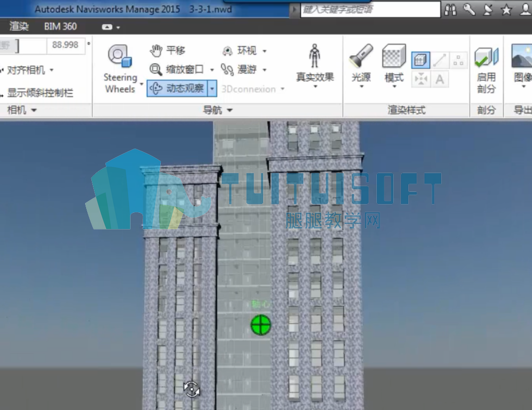The height and width of the screenshot is (410, 532).
Task: Expand the 相机 panel options
Action: (22, 110)
